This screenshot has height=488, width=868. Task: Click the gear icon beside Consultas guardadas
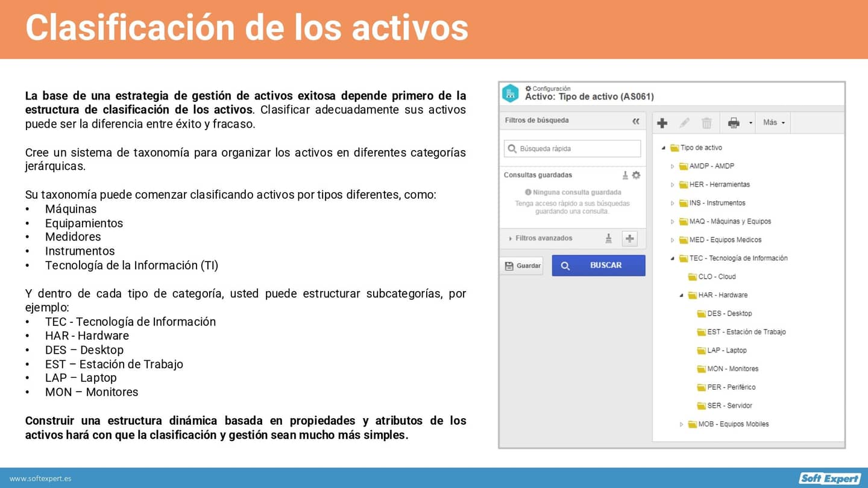pos(636,175)
